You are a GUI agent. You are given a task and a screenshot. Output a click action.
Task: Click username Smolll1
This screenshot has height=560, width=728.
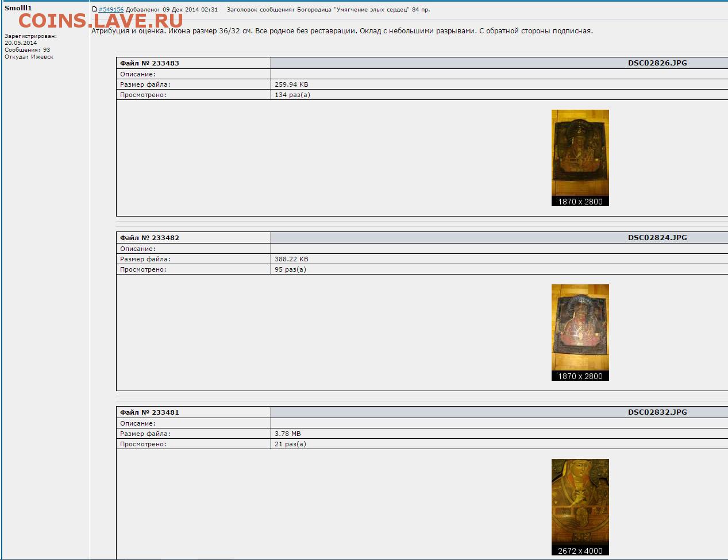[18, 8]
